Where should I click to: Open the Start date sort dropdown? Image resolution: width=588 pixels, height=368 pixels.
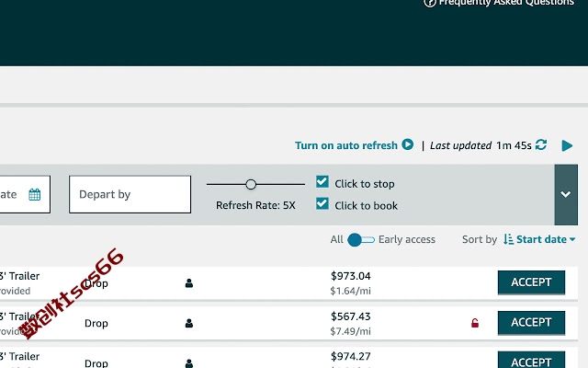(546, 239)
